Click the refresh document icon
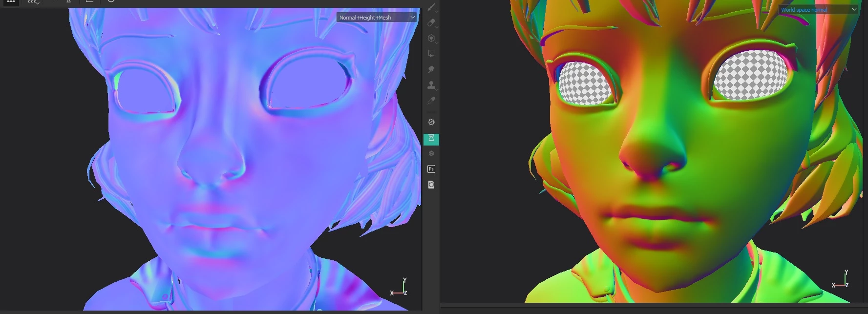This screenshot has width=868, height=314. (x=431, y=185)
